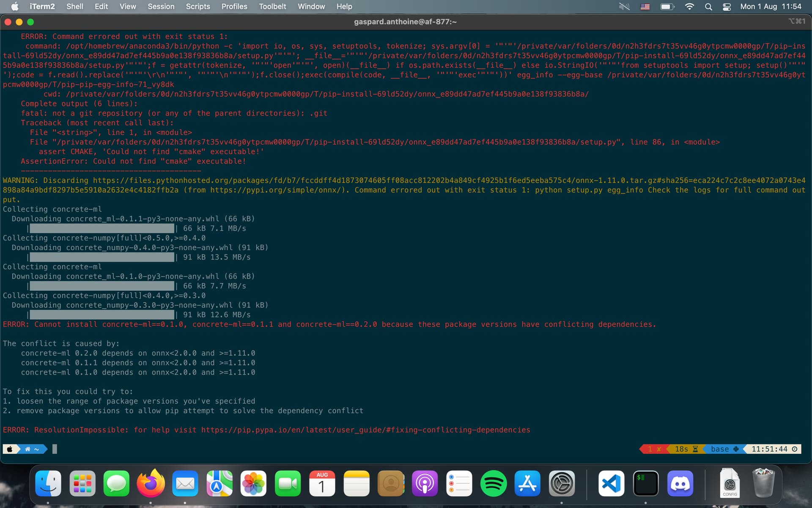This screenshot has height=508, width=812.
Task: Open Spotify from the dock
Action: coord(493,483)
